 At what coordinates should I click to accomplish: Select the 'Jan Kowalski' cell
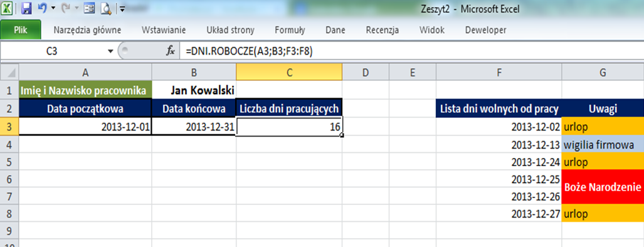pyautogui.click(x=194, y=90)
